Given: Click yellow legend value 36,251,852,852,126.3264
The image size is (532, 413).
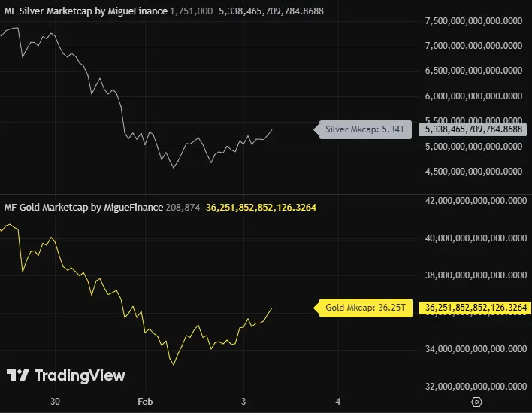Looking at the screenshot, I should click(x=261, y=208).
